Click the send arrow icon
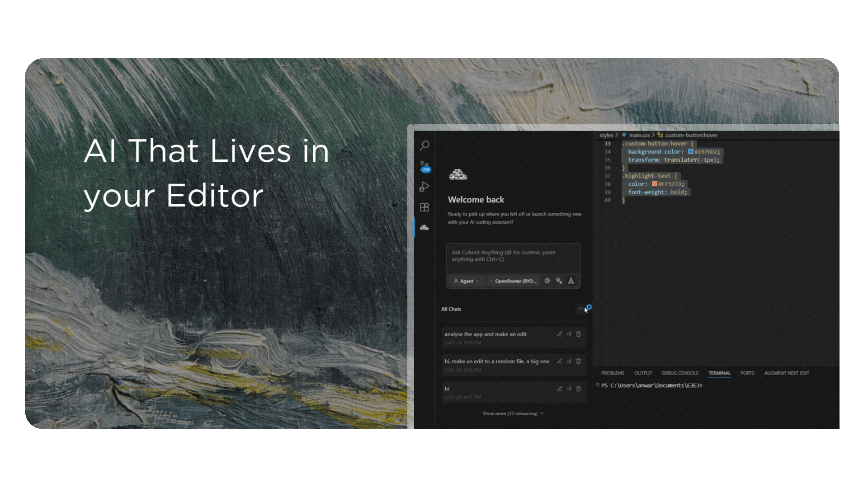Screen dimensions: 868x488 tap(571, 281)
